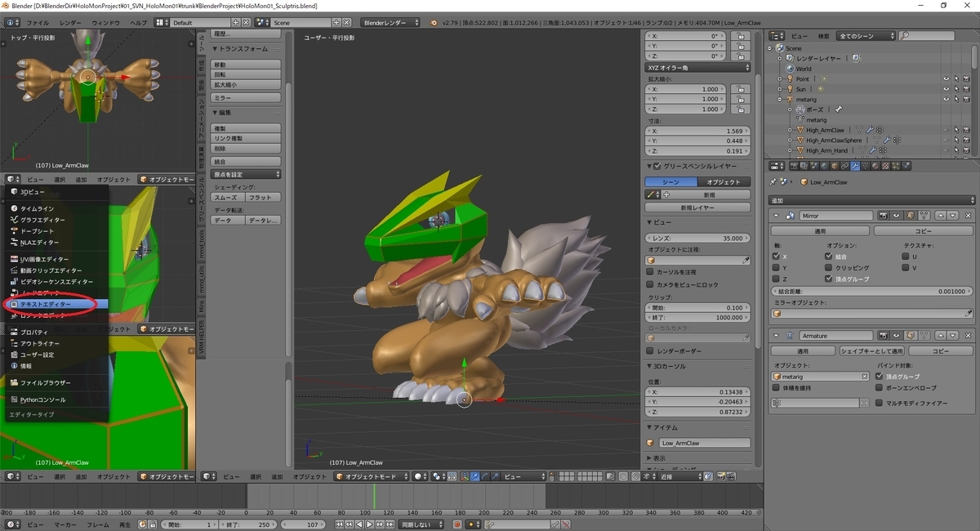Apply the Mirror modifier with 適用
The image size is (980, 531).
pos(820,231)
